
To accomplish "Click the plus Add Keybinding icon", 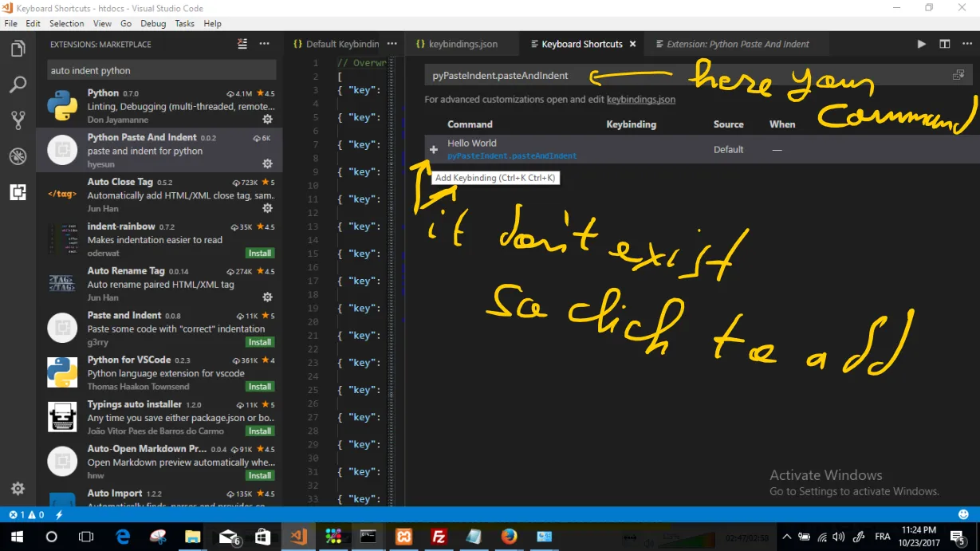I will tap(434, 149).
